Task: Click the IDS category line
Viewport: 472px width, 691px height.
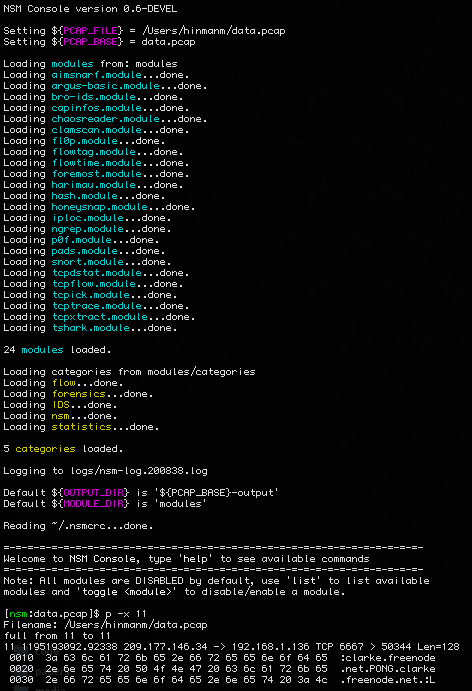Action: tap(60, 405)
